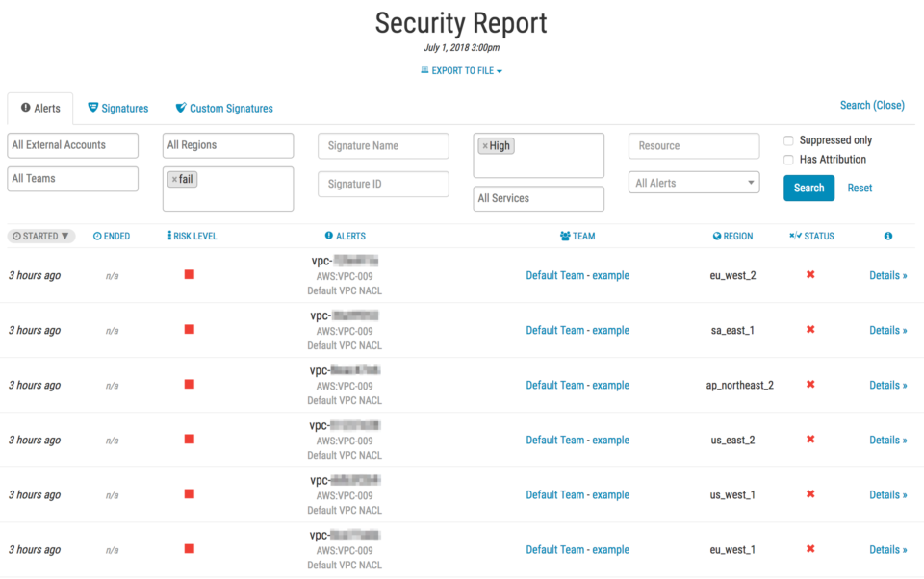Remove the 'fail' status filter tag
Viewport: 924px width, 579px height.
(x=174, y=180)
